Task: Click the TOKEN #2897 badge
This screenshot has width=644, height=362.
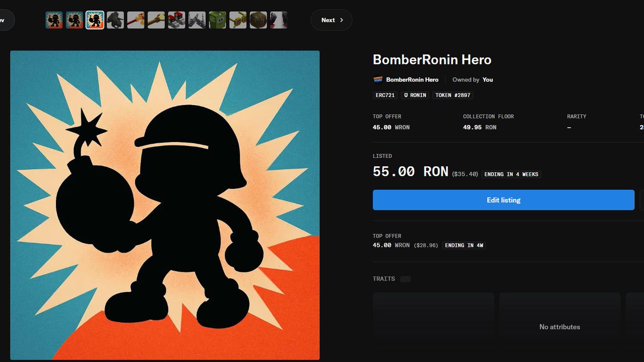Action: click(452, 95)
